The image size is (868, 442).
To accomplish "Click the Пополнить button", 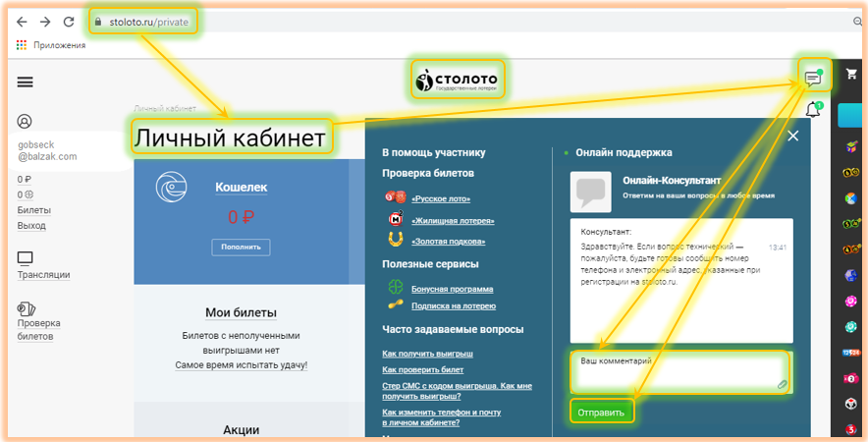I will (241, 248).
